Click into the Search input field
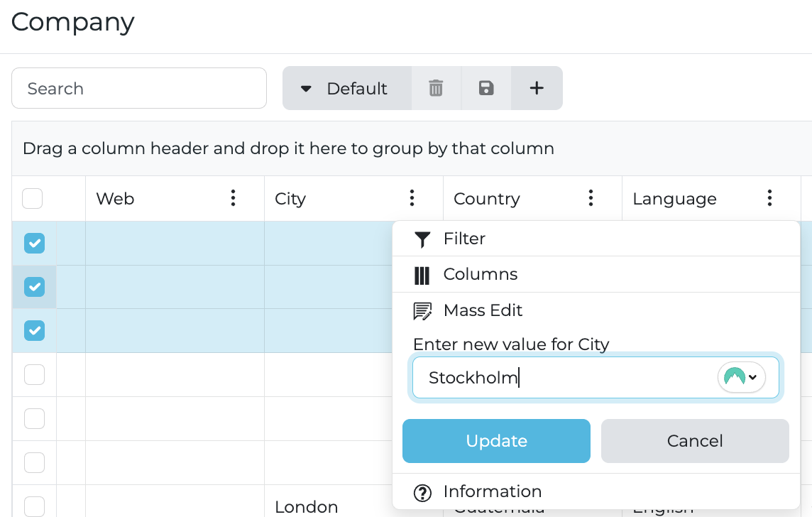The height and width of the screenshot is (517, 812). [139, 88]
